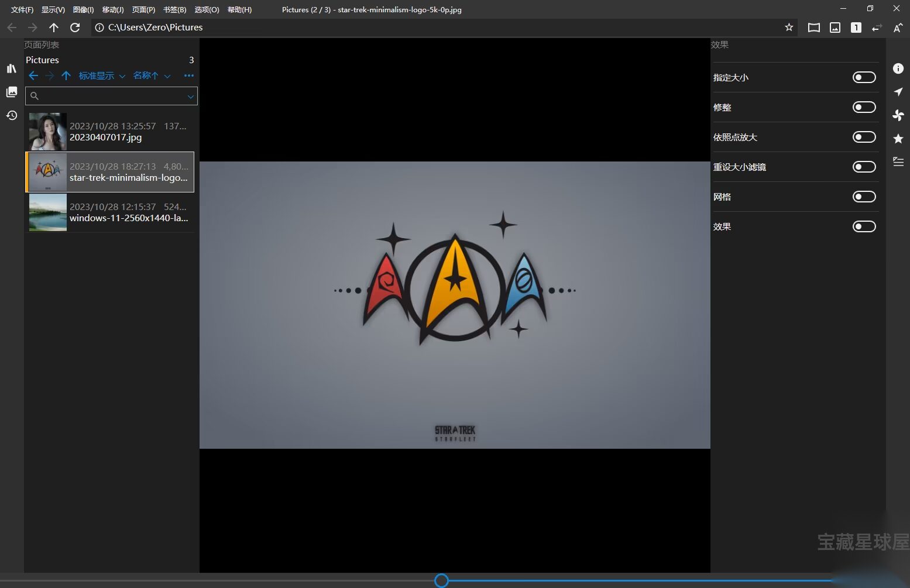Click the info circle icon in the address bar
910x588 pixels.
[99, 27]
